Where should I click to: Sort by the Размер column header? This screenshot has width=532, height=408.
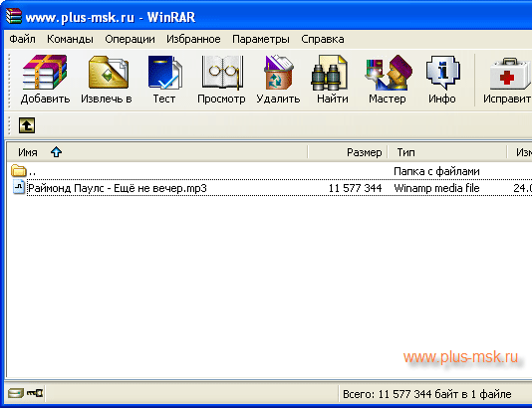pos(348,152)
